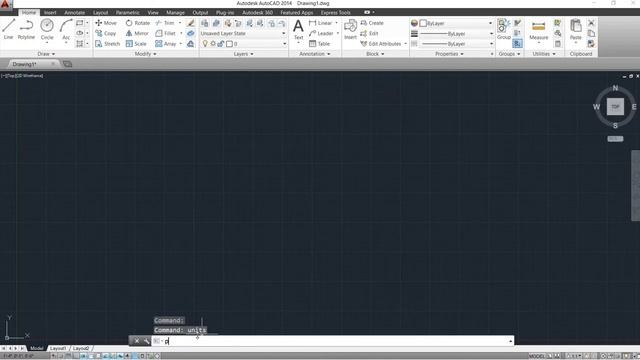640x360 pixels.
Task: Open the Parametric ribbon tab
Action: tap(127, 13)
